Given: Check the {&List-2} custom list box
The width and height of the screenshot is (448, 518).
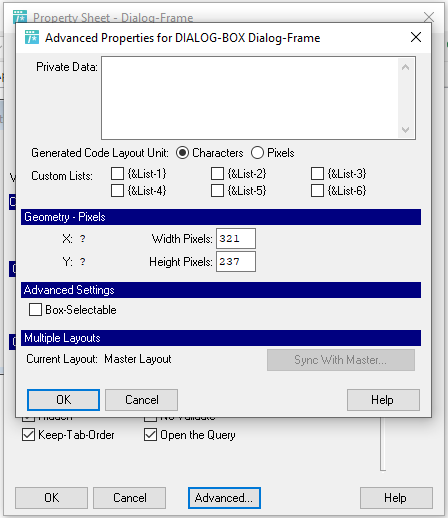Looking at the screenshot, I should (217, 174).
